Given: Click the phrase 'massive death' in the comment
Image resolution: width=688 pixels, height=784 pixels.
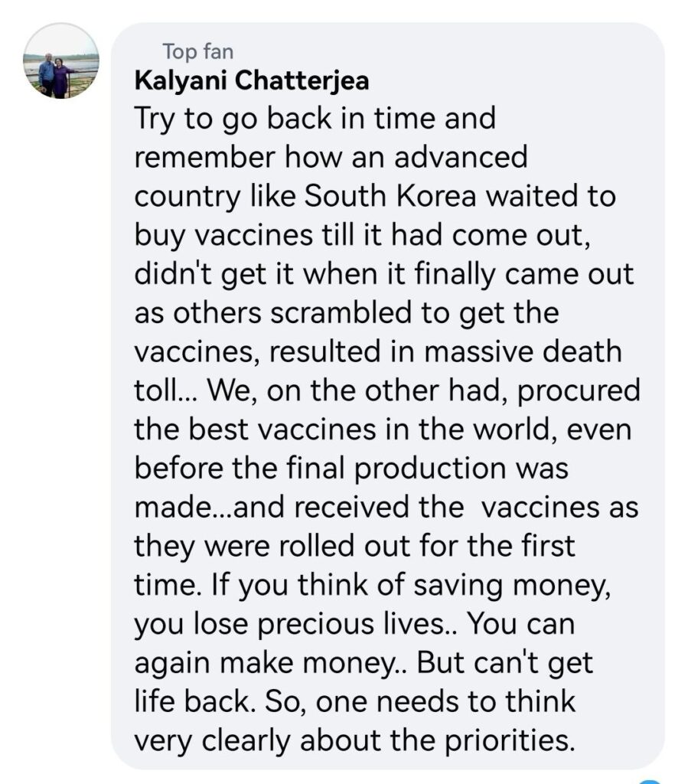Looking at the screenshot, I should [x=523, y=351].
